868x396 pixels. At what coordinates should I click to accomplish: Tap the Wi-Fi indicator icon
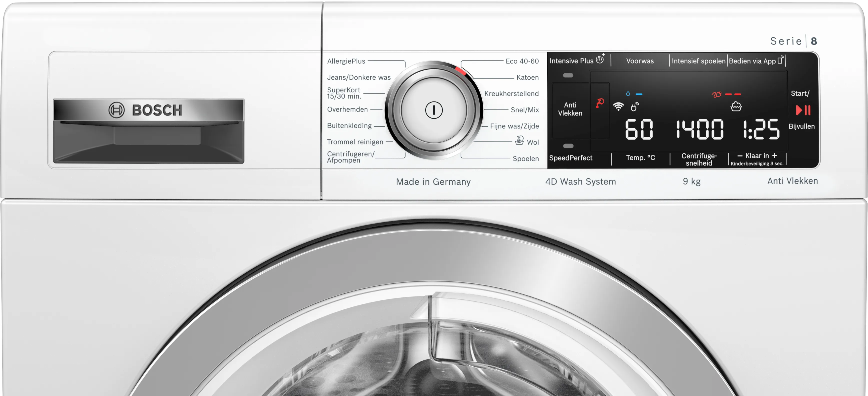click(x=618, y=106)
